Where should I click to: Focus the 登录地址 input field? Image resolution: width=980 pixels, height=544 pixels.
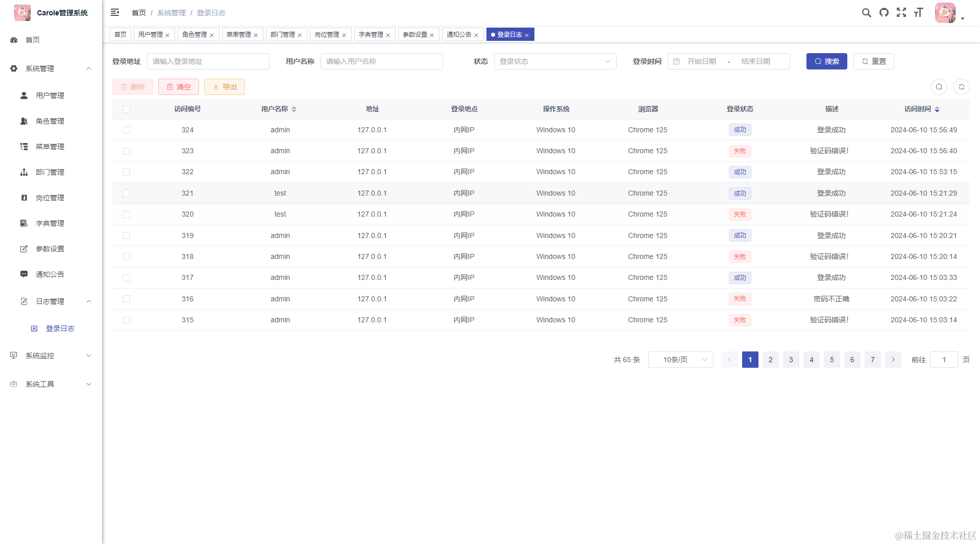[x=208, y=61]
